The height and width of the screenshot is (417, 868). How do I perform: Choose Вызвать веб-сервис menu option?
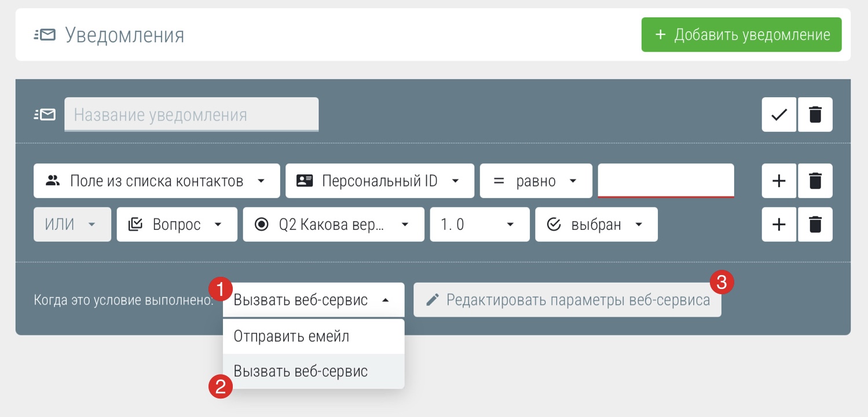click(301, 371)
